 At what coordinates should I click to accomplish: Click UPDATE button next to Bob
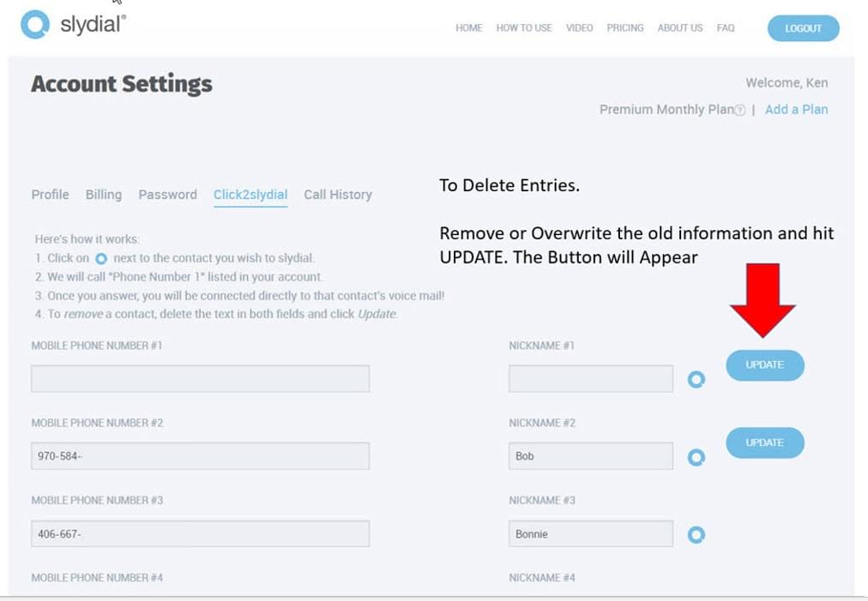tap(764, 442)
